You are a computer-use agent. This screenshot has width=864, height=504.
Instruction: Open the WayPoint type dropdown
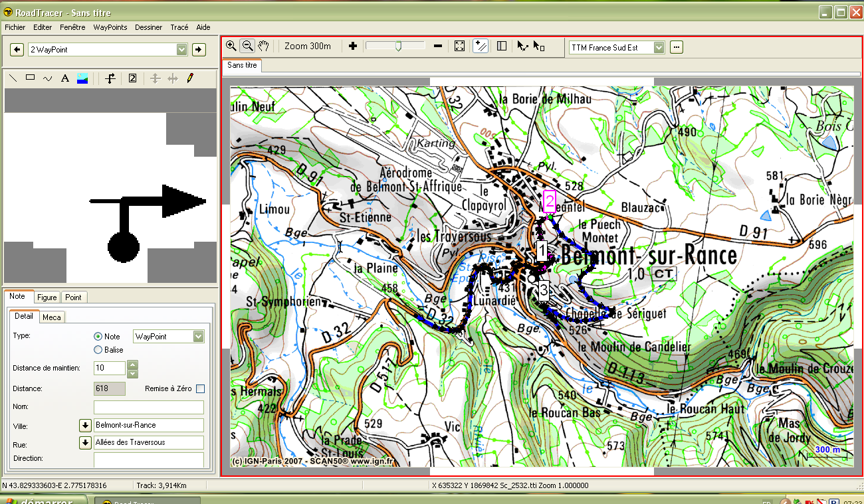198,337
